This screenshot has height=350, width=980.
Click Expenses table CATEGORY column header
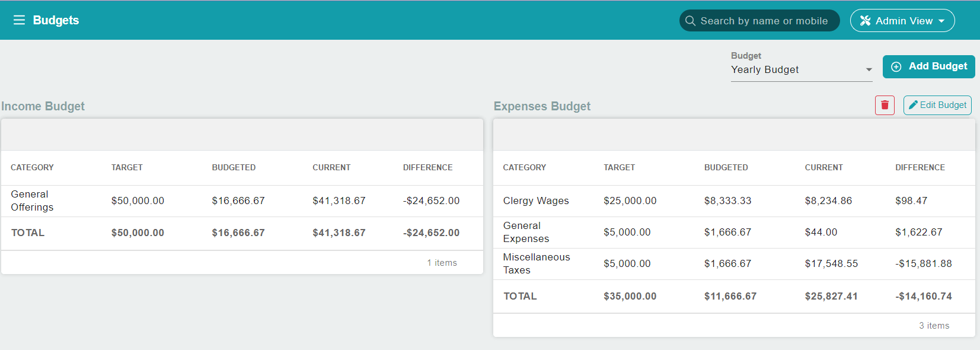[x=525, y=167]
